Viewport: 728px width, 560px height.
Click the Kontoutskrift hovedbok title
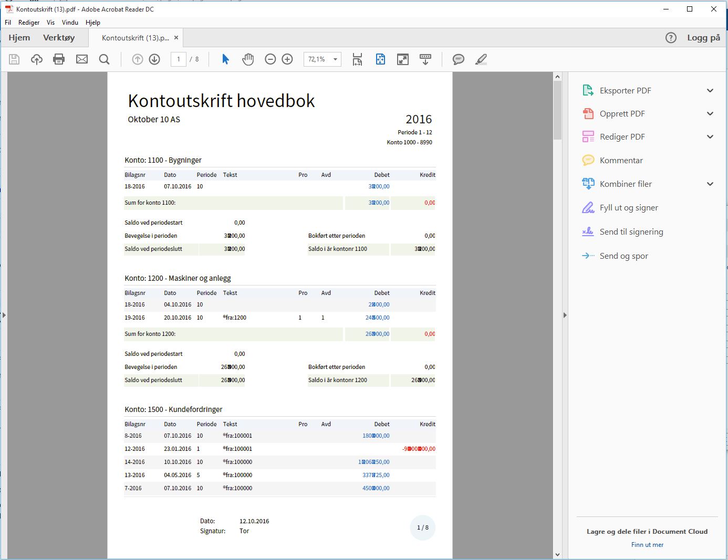click(x=221, y=101)
